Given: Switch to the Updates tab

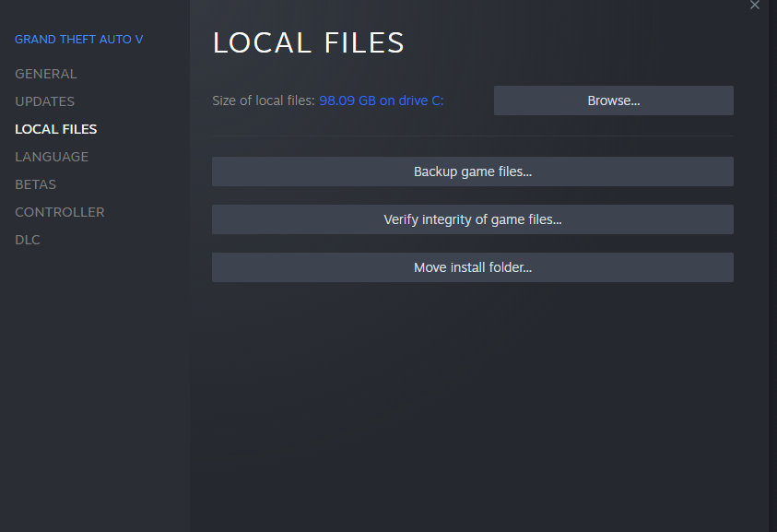Looking at the screenshot, I should point(44,101).
